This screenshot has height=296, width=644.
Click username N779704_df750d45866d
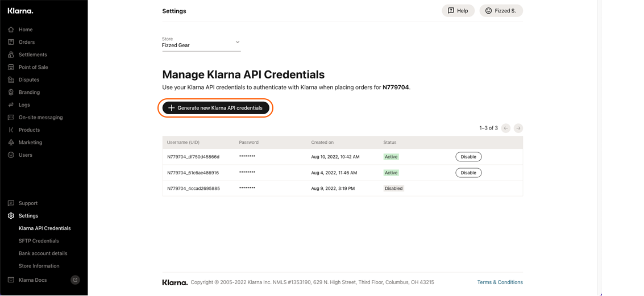[193, 157]
